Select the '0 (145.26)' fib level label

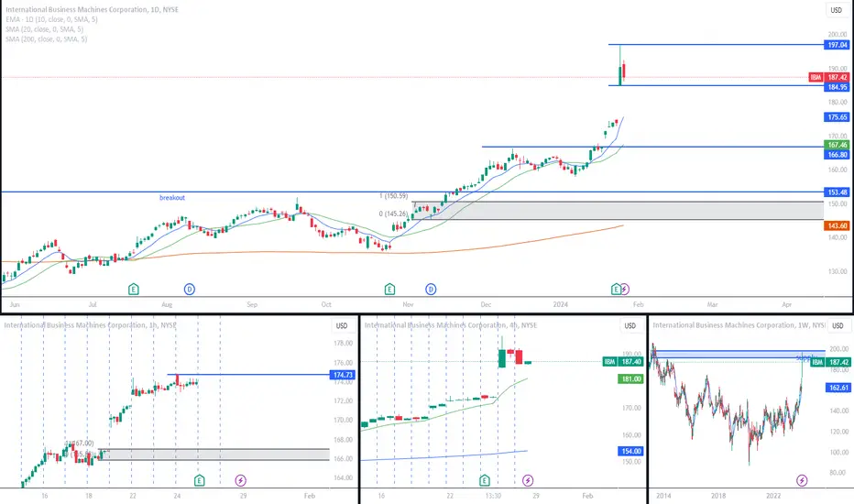point(393,214)
